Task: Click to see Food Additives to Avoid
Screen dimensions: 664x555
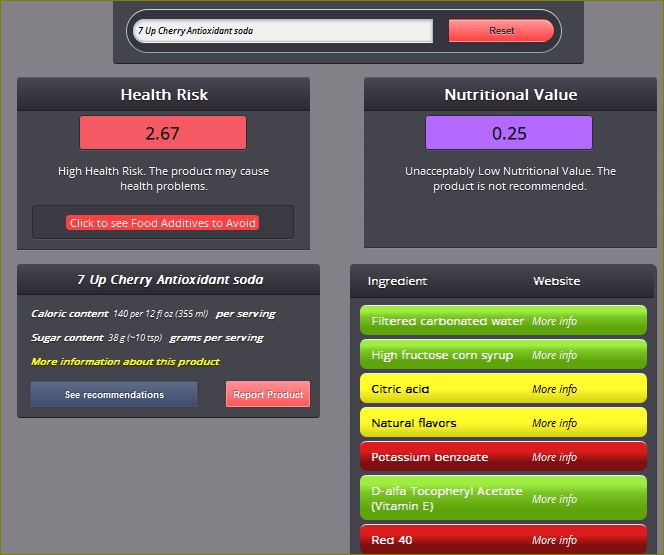Action: 163,223
